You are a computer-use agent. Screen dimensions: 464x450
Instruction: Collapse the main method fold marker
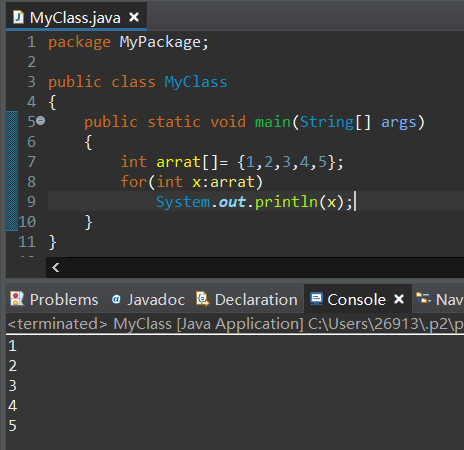pyautogui.click(x=40, y=120)
